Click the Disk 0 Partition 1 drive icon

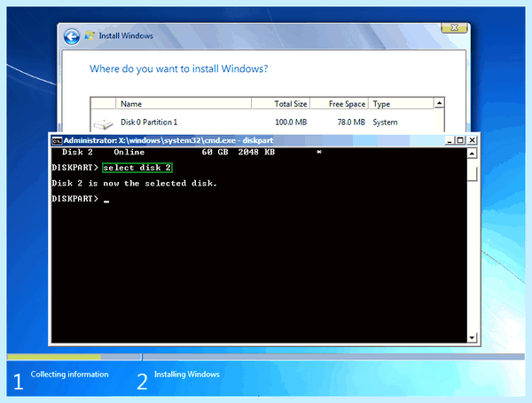point(104,124)
